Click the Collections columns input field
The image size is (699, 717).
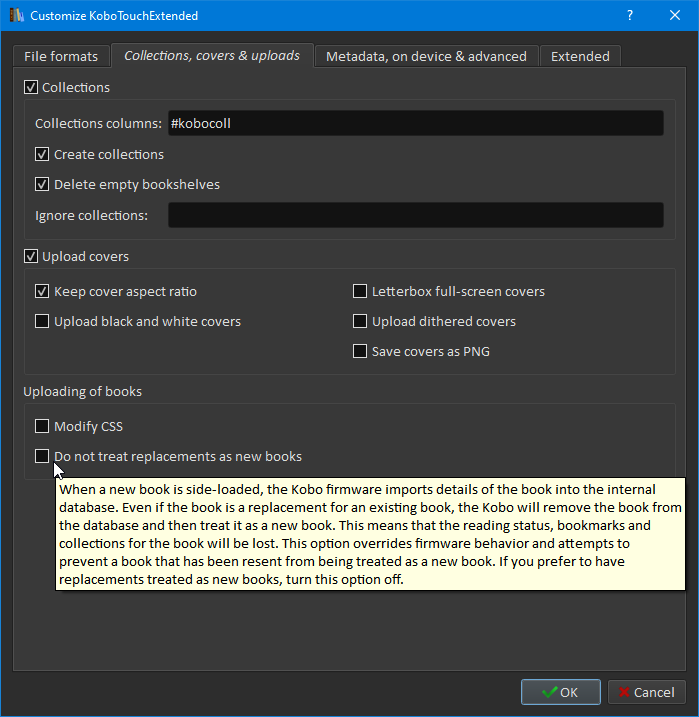coord(416,123)
